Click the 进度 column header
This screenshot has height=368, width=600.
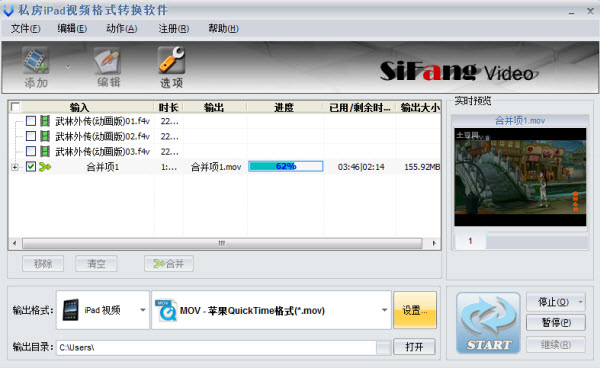point(284,107)
